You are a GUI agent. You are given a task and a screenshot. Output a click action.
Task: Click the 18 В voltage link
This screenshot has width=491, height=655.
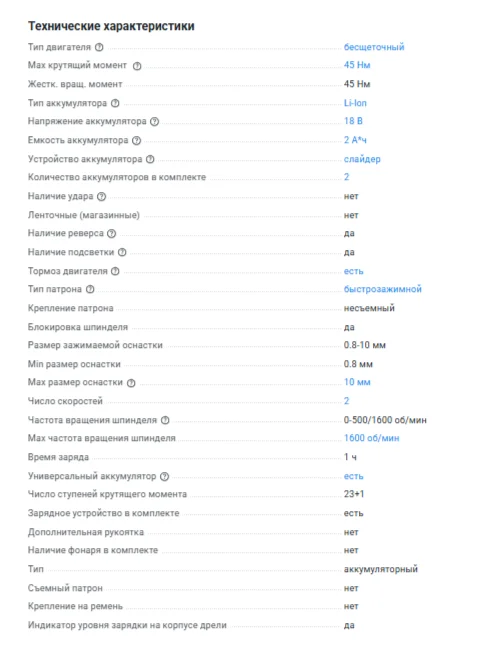(353, 121)
